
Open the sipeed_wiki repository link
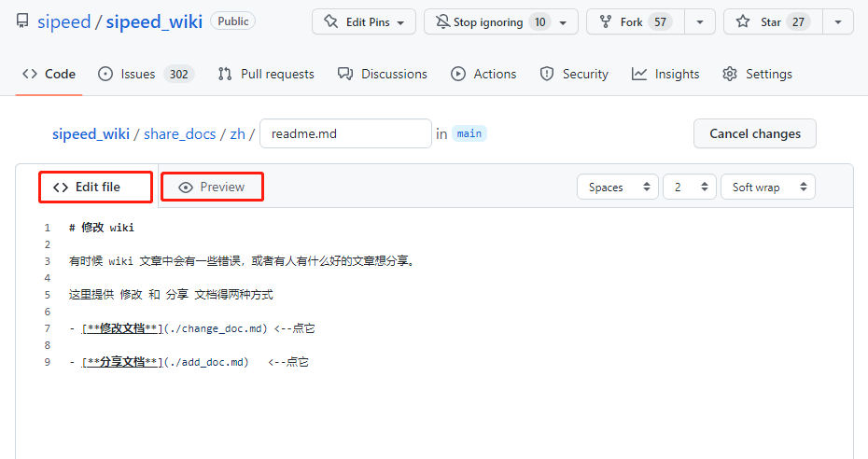click(154, 21)
